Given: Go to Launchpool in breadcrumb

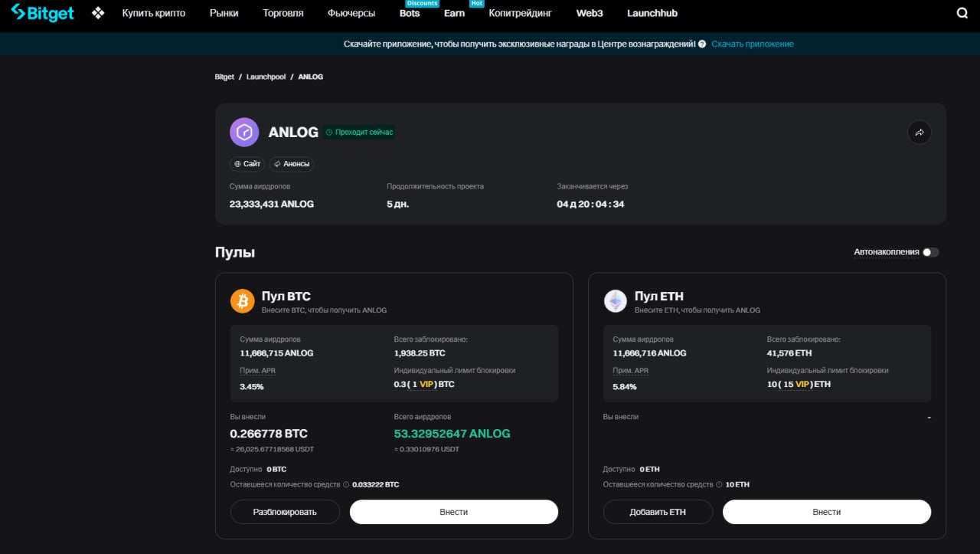Looking at the screenshot, I should point(266,77).
